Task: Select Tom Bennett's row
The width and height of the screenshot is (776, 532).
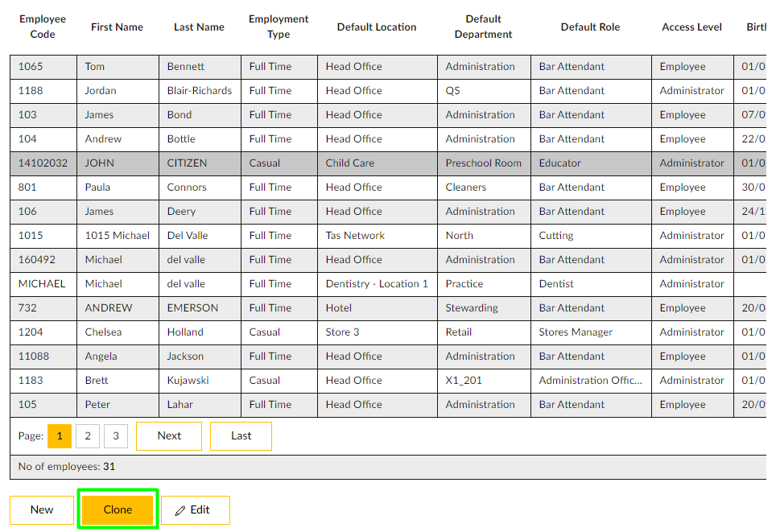Action: [186, 67]
